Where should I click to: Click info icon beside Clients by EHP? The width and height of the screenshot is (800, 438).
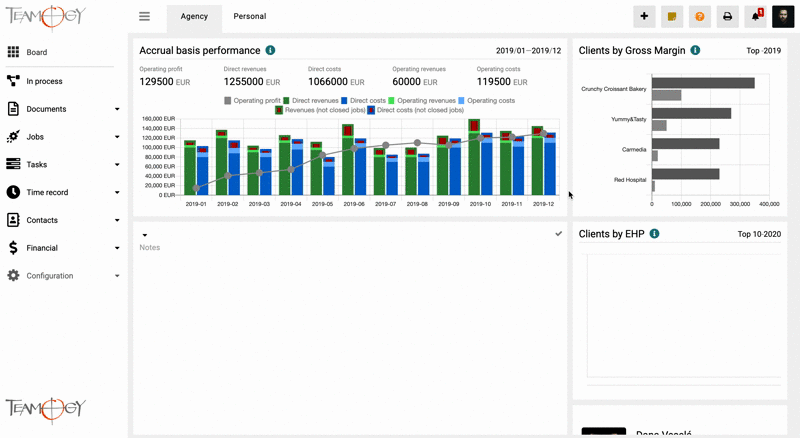coord(654,234)
